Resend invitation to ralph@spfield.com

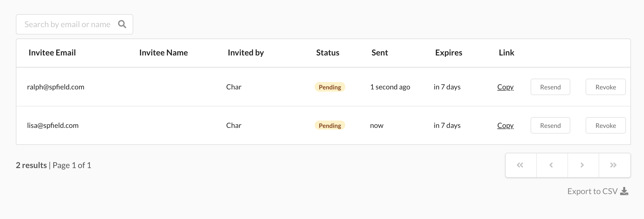[x=550, y=87]
